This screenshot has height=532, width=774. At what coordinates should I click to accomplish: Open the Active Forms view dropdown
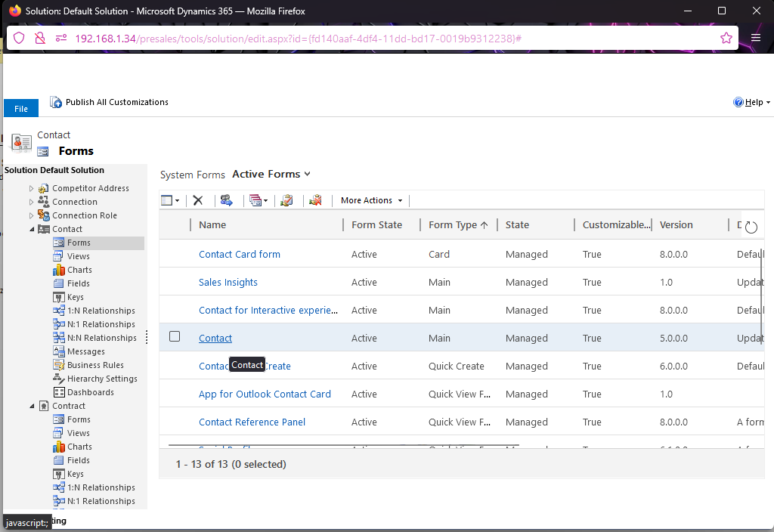click(x=271, y=175)
